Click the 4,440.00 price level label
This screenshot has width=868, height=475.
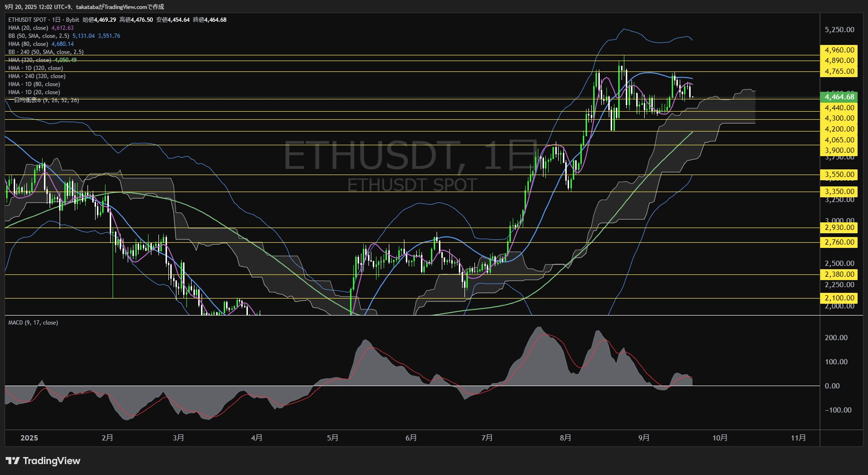[x=840, y=108]
